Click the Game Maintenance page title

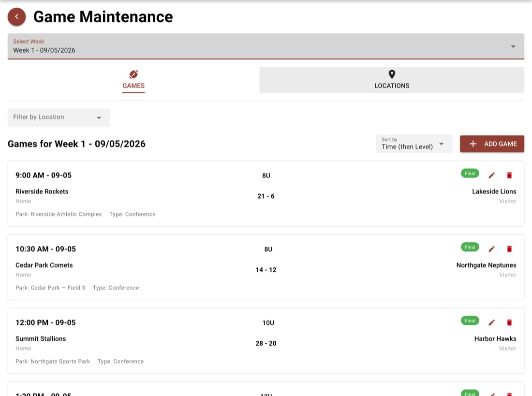click(103, 16)
